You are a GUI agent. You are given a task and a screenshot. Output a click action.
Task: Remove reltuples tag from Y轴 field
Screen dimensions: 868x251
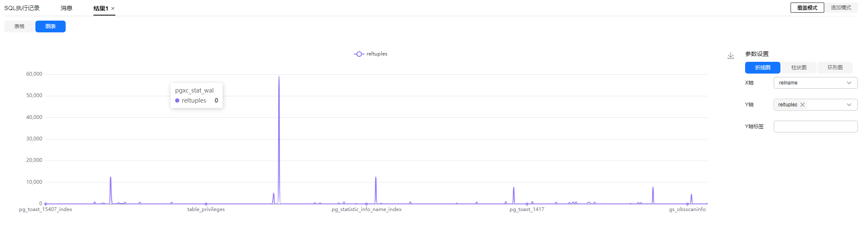pyautogui.click(x=803, y=105)
